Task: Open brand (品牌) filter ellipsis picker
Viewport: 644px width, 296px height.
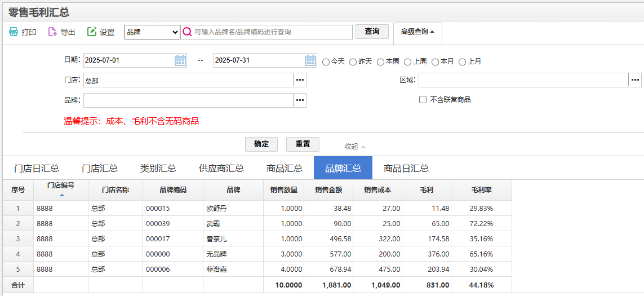Action: [x=300, y=100]
